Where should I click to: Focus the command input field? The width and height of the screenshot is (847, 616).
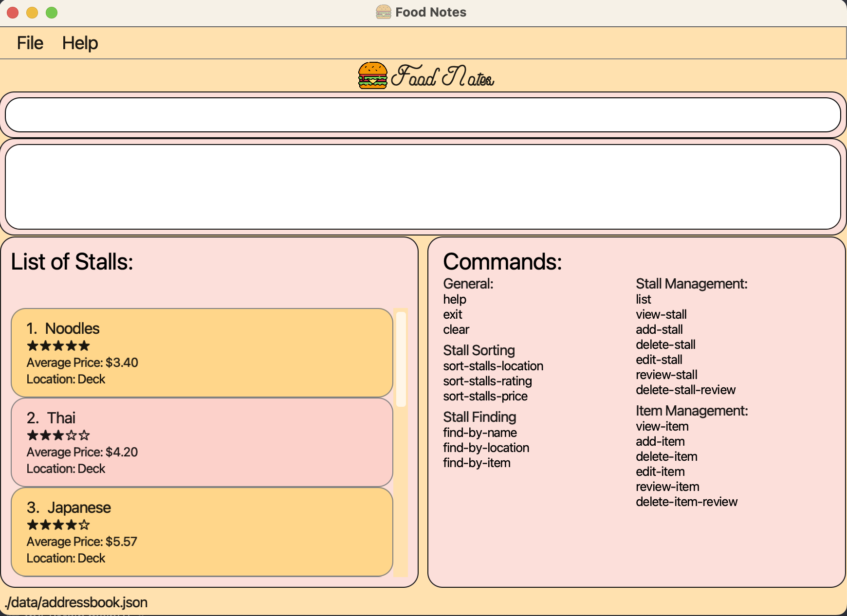pyautogui.click(x=423, y=115)
